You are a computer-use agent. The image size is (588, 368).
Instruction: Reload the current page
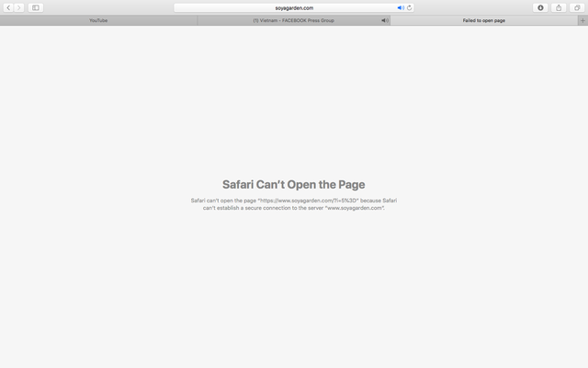[410, 7]
